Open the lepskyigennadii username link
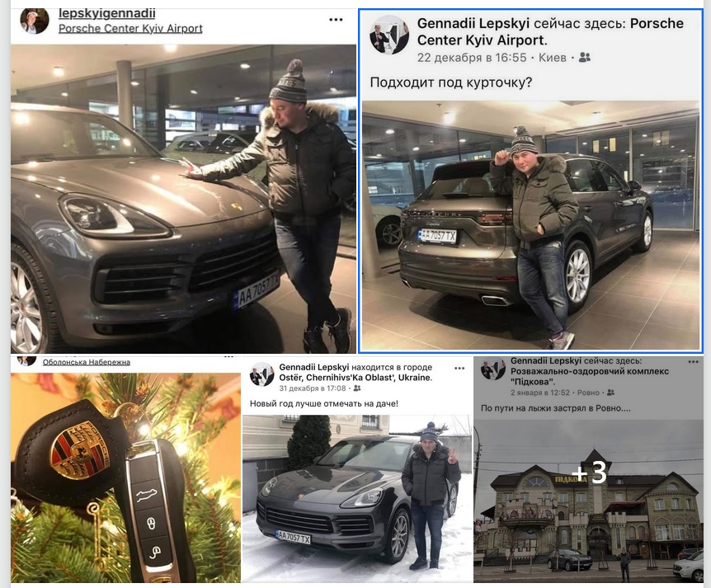 click(107, 13)
